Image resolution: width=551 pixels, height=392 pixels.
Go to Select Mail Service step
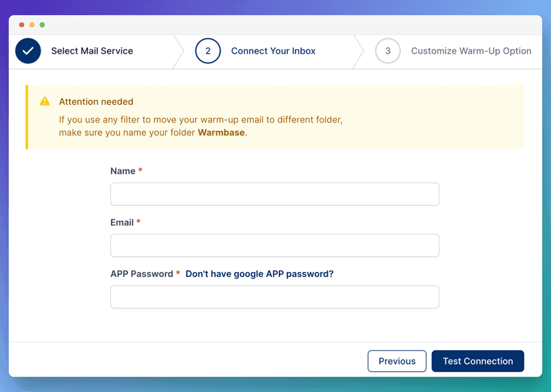pos(92,51)
